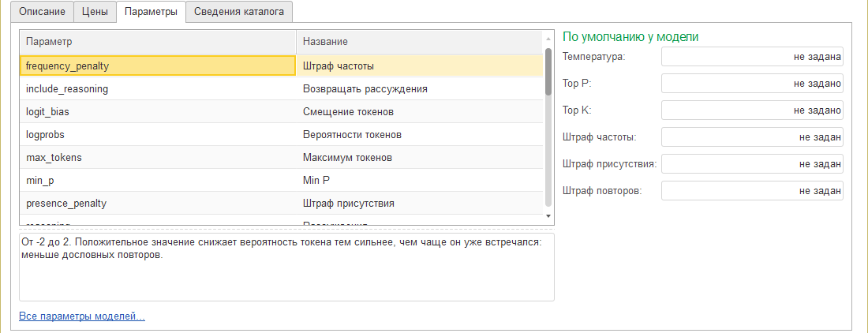This screenshot has height=333, width=868.
Task: Click the Смещение токенов name cell
Action: coord(420,112)
